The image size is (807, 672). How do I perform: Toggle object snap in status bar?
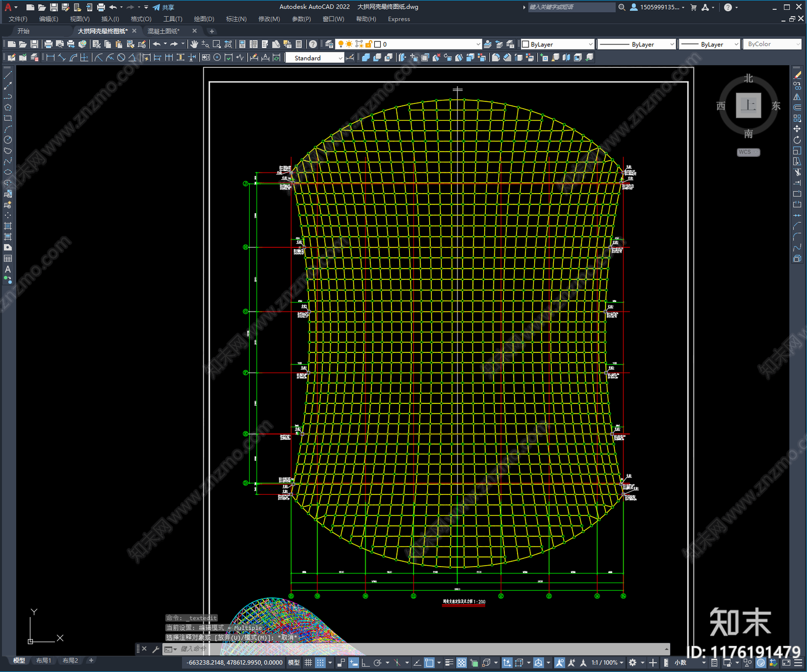(429, 662)
